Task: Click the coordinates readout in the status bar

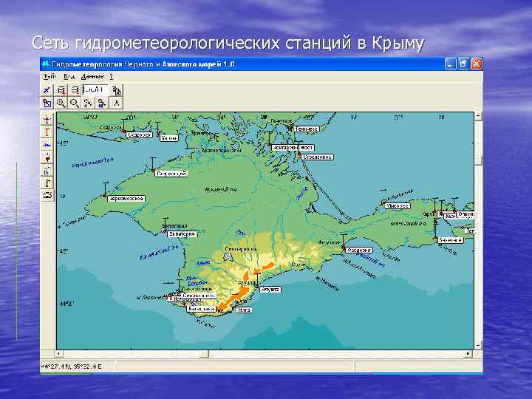Action: pyautogui.click(x=72, y=366)
